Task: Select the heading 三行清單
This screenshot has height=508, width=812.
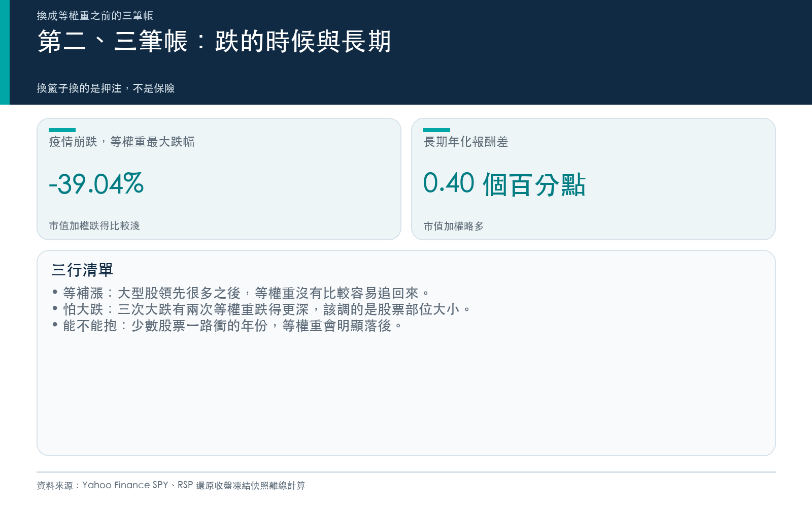Action: pos(82,270)
